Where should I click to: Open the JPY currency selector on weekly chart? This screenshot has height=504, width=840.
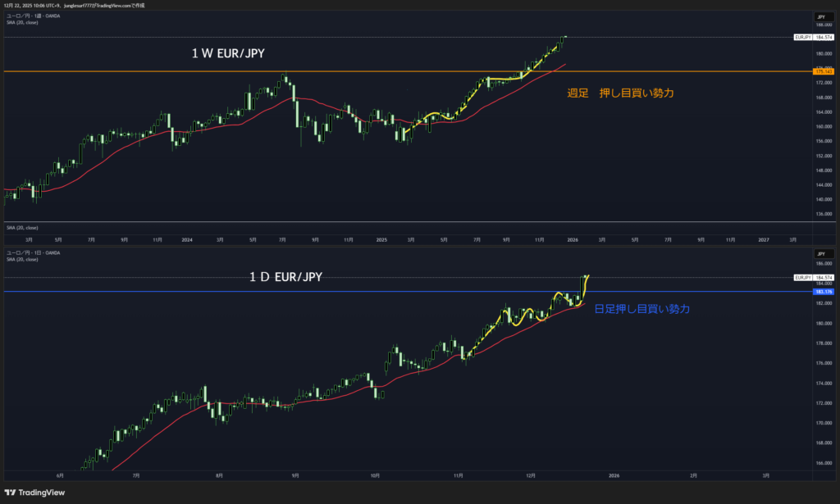coord(819,16)
